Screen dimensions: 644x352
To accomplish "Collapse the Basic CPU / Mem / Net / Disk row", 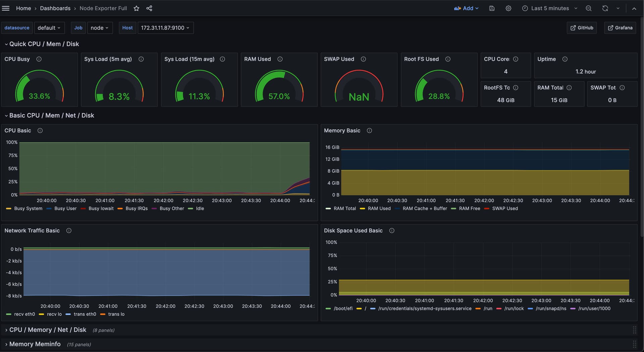I will point(49,115).
